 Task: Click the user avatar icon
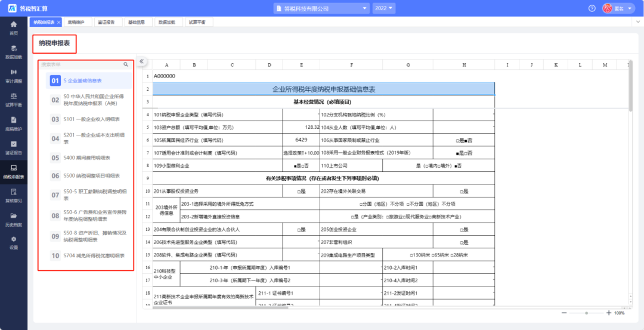(607, 8)
